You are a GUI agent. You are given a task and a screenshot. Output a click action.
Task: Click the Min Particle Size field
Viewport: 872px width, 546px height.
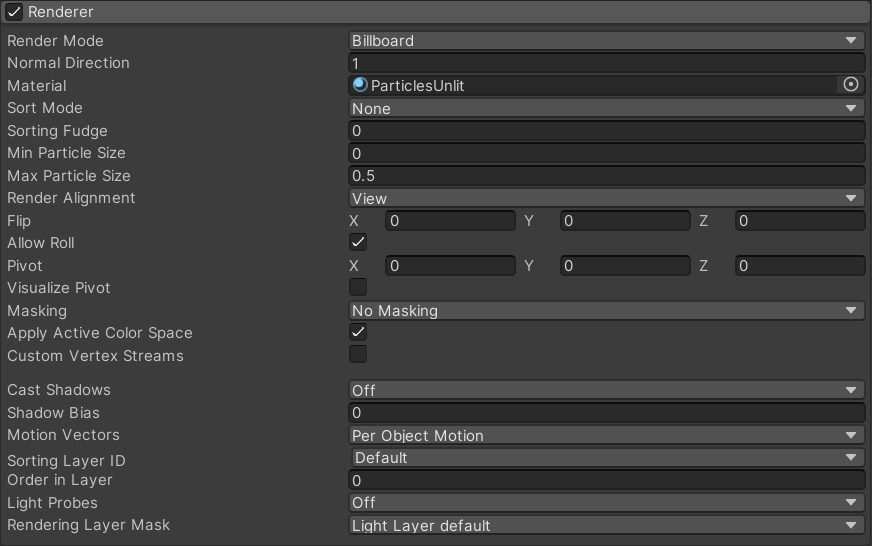point(607,153)
